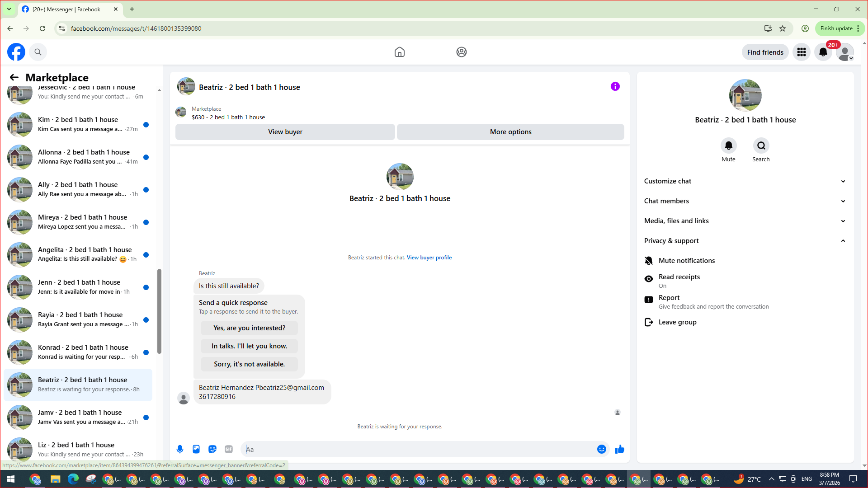This screenshot has width=868, height=488.
Task: Open a new browser tab
Action: pyautogui.click(x=132, y=9)
